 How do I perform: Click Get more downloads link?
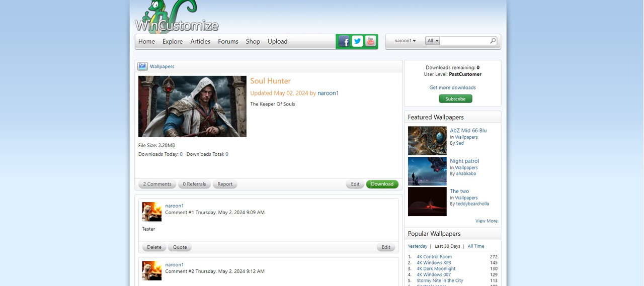tap(452, 87)
